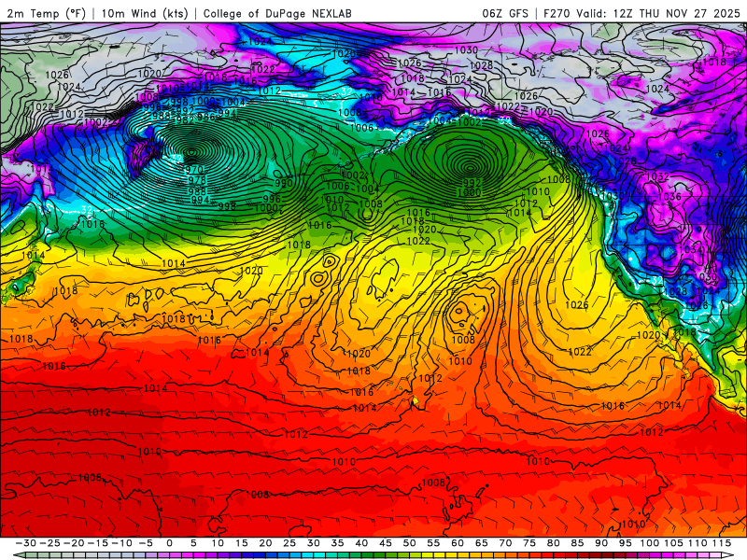Select the '978' isobar label

pos(197,180)
